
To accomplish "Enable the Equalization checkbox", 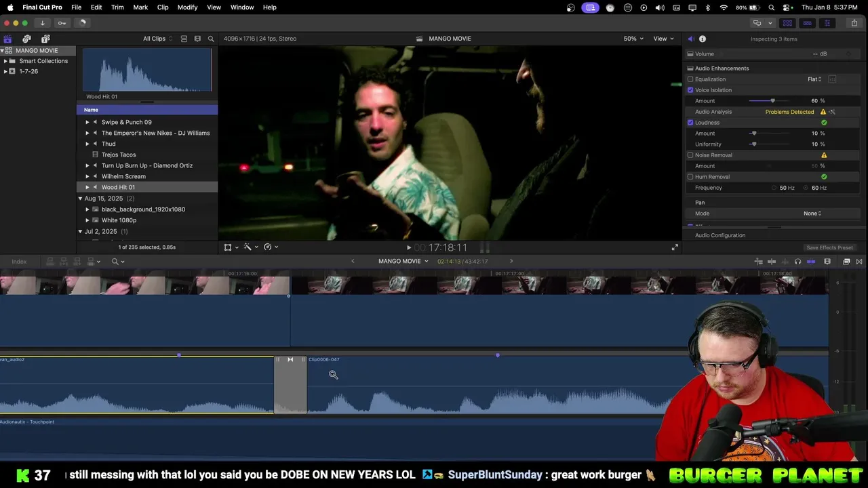I will [x=690, y=79].
